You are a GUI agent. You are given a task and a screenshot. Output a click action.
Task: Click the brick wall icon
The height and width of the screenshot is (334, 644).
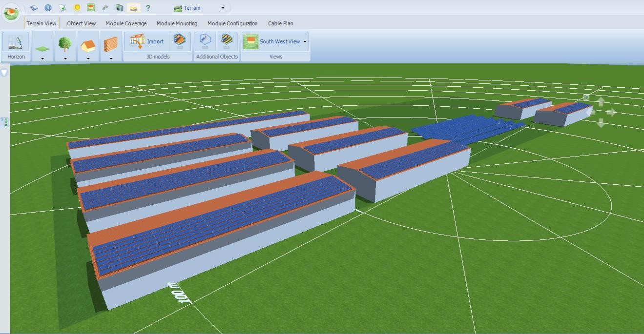tap(111, 45)
